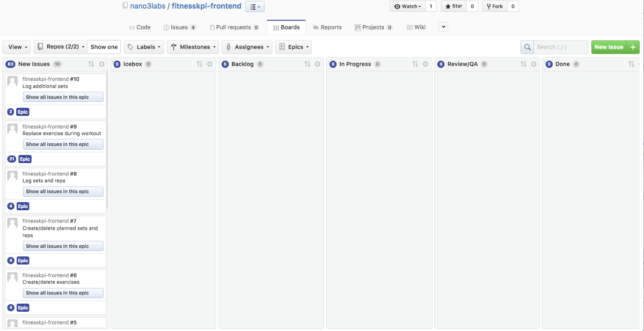644x331 pixels.
Task: Click the New Issues column scrollbar
Action: tap(107, 139)
